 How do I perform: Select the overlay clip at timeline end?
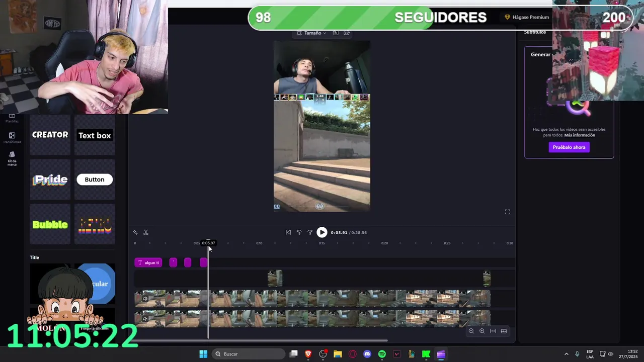(487, 279)
